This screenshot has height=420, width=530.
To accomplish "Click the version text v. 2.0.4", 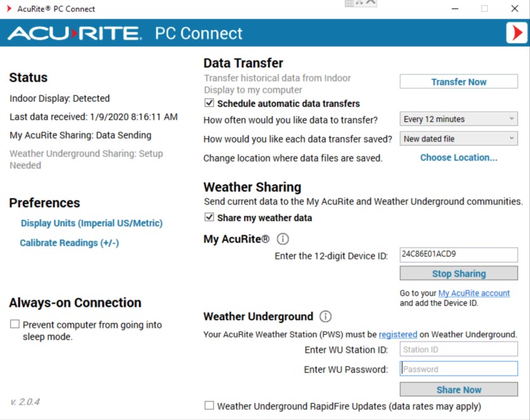I will click(25, 402).
